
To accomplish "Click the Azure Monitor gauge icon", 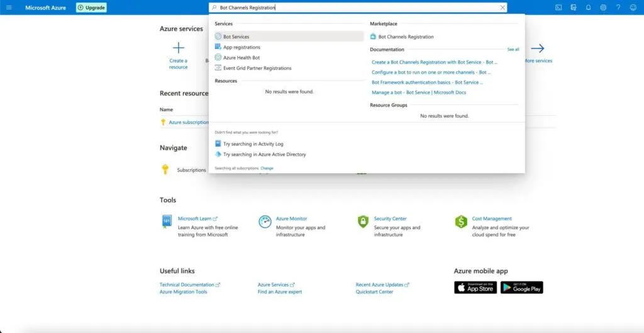I will tap(265, 222).
